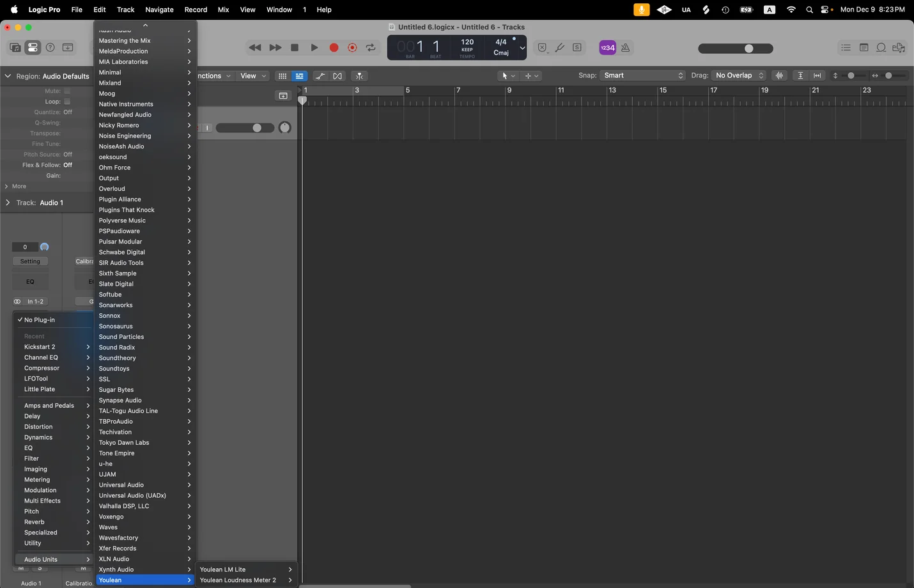914x588 pixels.
Task: Click the blue gain reduction knob next to 0
Action: coord(44,247)
